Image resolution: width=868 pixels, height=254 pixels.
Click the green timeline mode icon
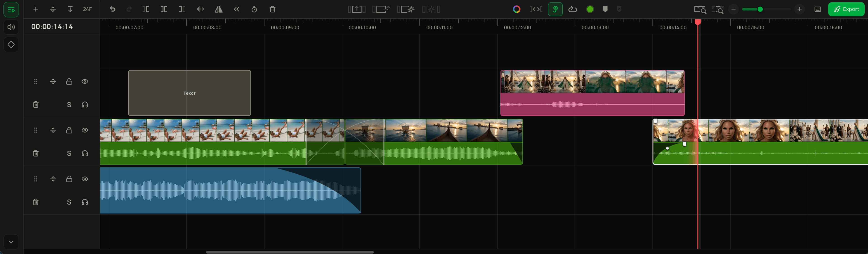(x=11, y=10)
